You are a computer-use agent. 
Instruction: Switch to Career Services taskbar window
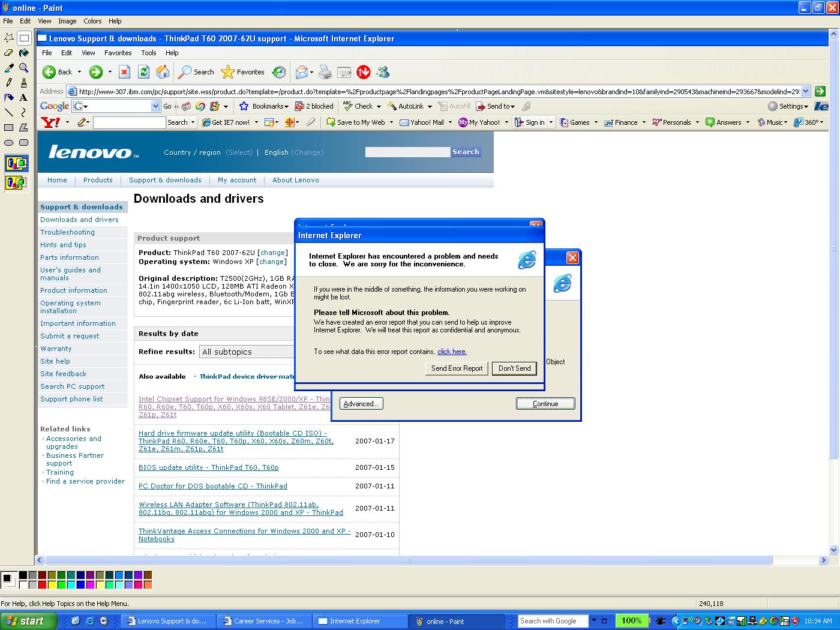(x=265, y=621)
